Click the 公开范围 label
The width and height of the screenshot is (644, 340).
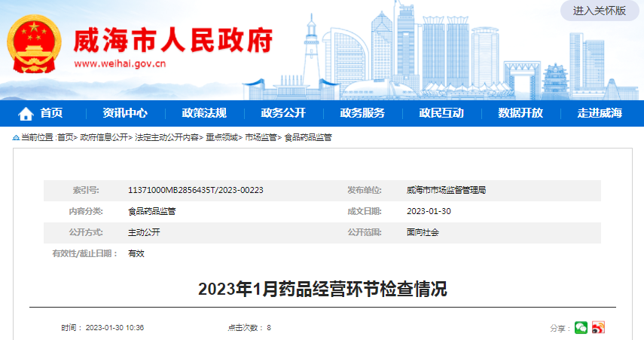[365, 232]
